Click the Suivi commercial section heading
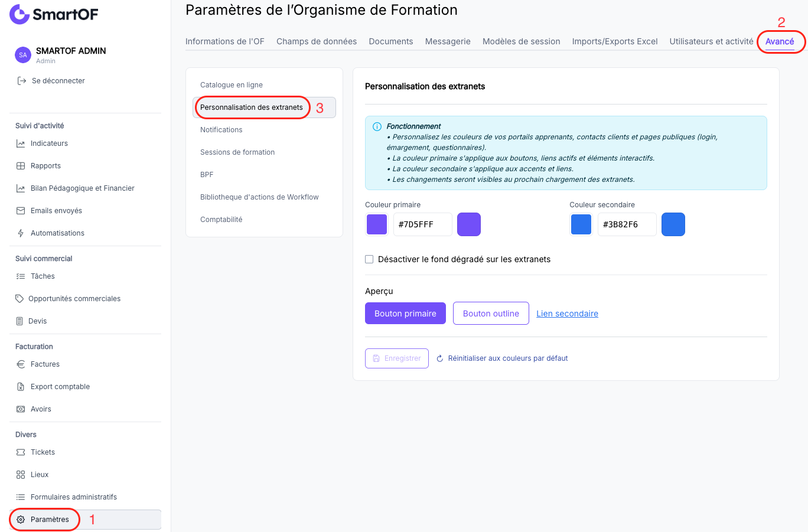The height and width of the screenshot is (532, 808). (44, 259)
